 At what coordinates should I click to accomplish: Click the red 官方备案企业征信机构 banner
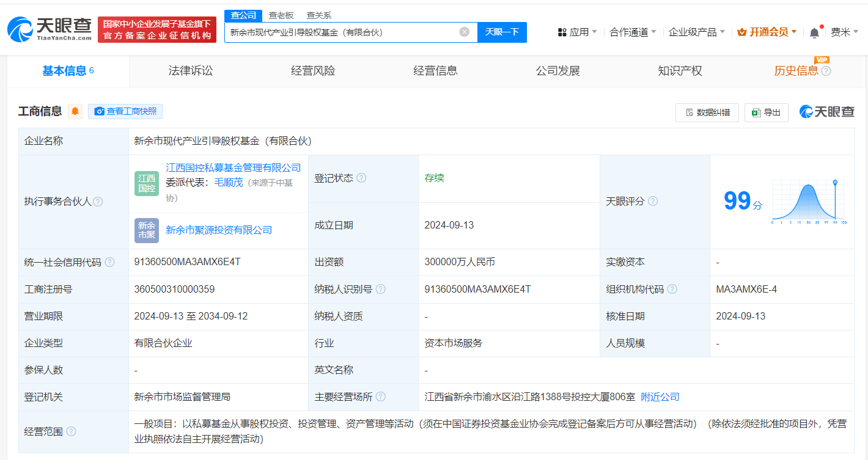[157, 30]
